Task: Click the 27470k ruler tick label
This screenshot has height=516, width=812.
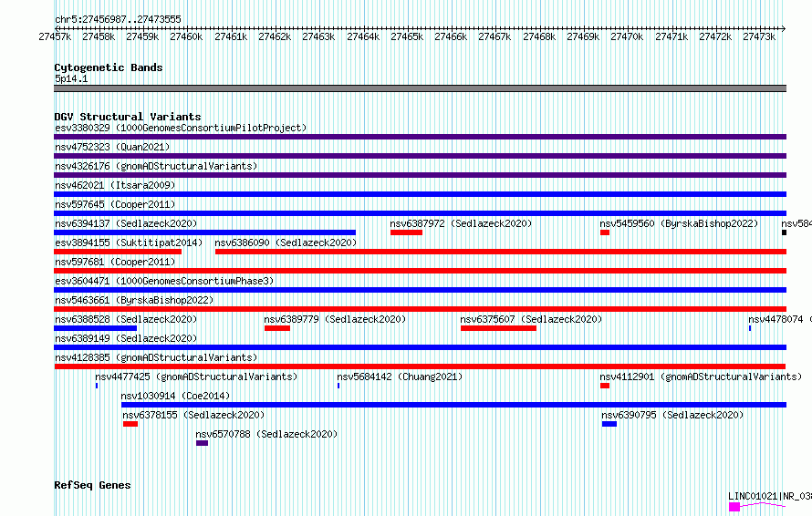Action: coord(627,36)
